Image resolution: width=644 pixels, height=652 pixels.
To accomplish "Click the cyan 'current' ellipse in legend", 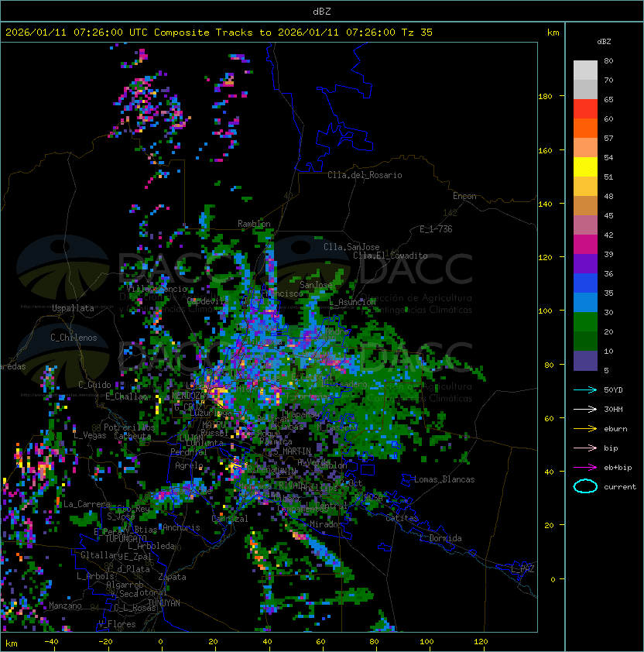I will tap(585, 486).
